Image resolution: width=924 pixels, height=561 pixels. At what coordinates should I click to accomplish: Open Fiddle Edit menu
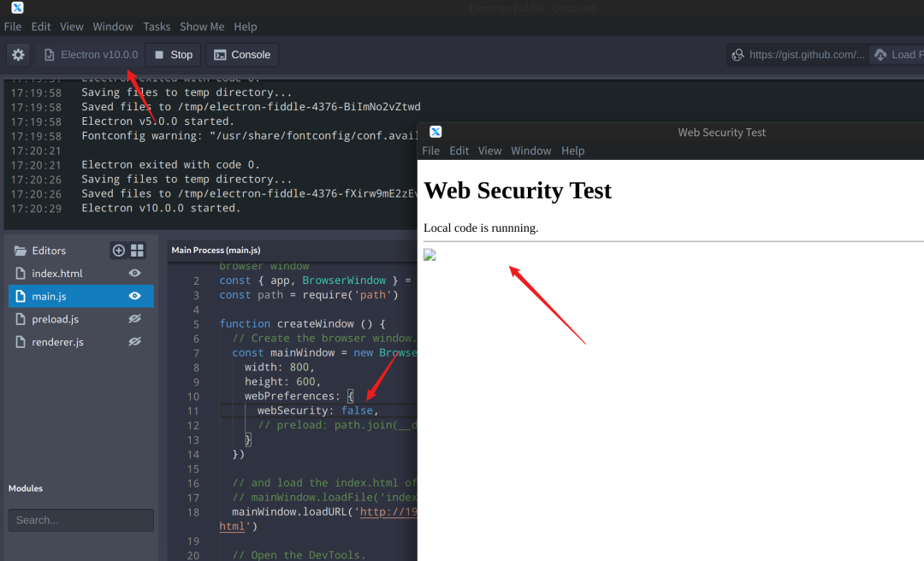point(41,27)
